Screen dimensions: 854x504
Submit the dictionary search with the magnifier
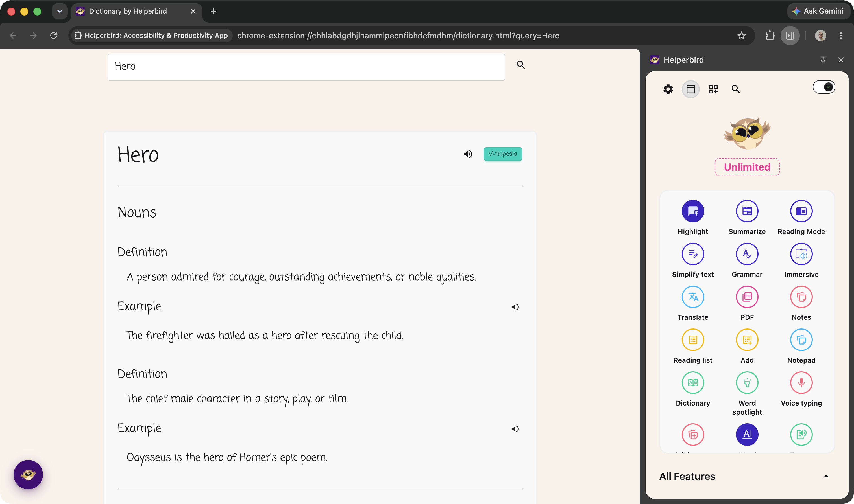pos(521,65)
